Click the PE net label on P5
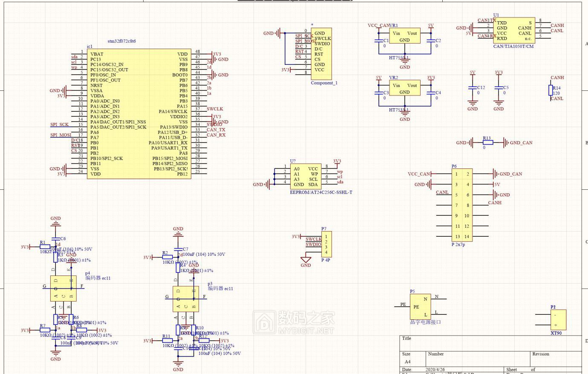 coord(403,304)
